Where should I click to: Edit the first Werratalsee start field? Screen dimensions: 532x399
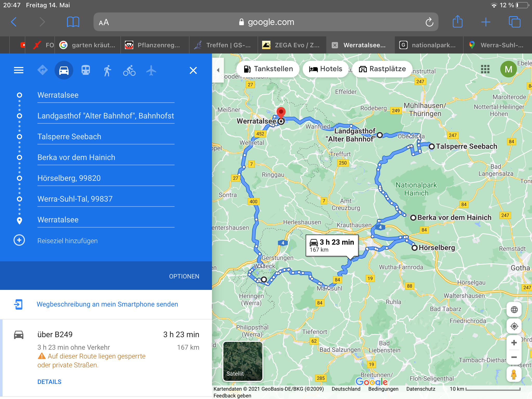[x=106, y=95]
